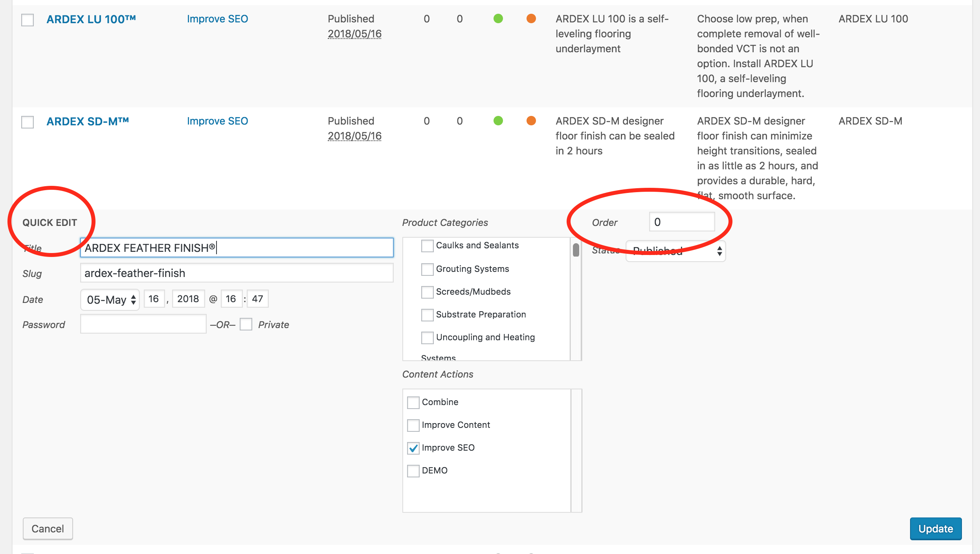Click the Cancel button
Viewport: 980px width, 554px height.
coord(48,529)
